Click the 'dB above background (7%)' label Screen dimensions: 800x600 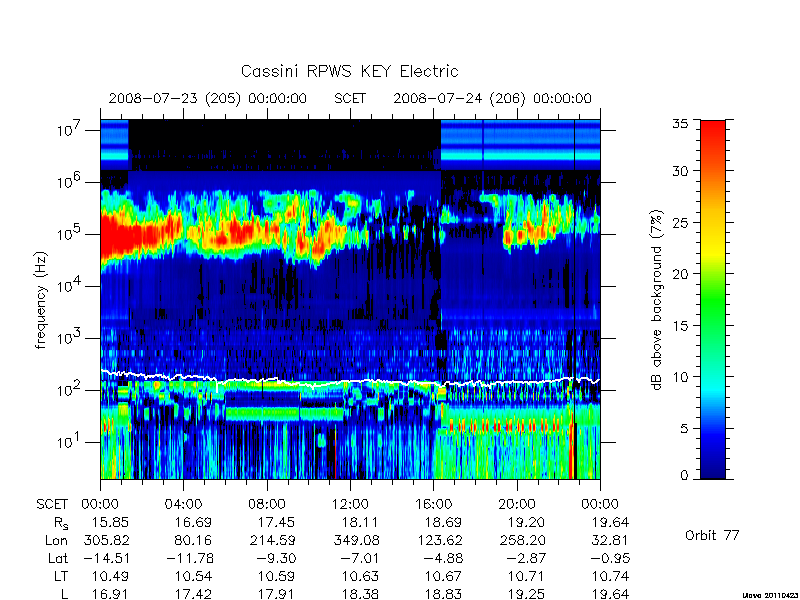[x=657, y=300]
